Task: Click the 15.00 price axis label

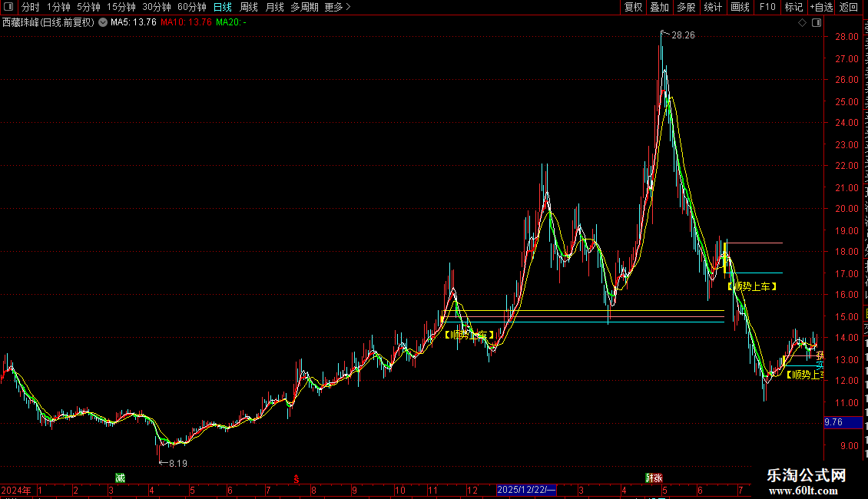Action: (x=847, y=317)
